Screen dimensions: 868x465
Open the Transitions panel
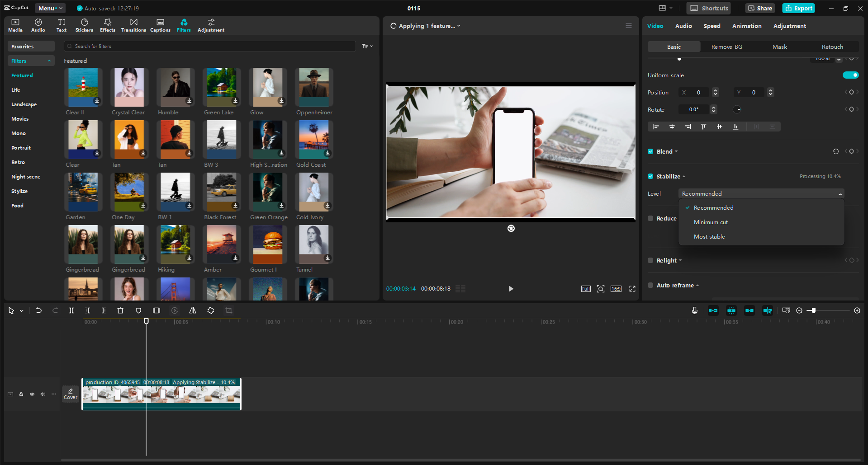pos(133,25)
